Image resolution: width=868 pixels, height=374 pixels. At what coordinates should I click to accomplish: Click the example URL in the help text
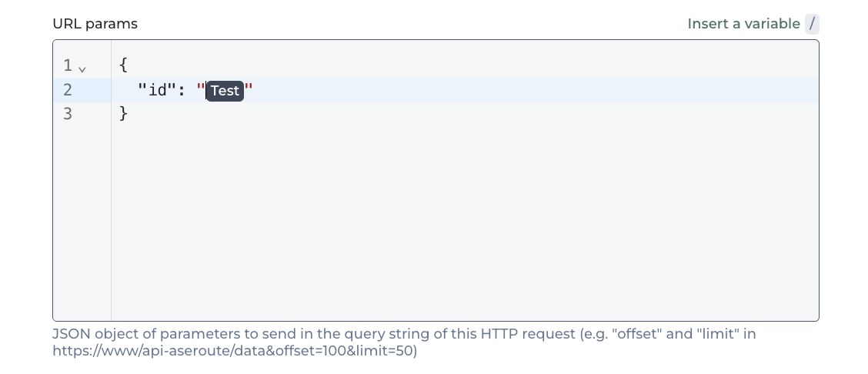(x=235, y=351)
